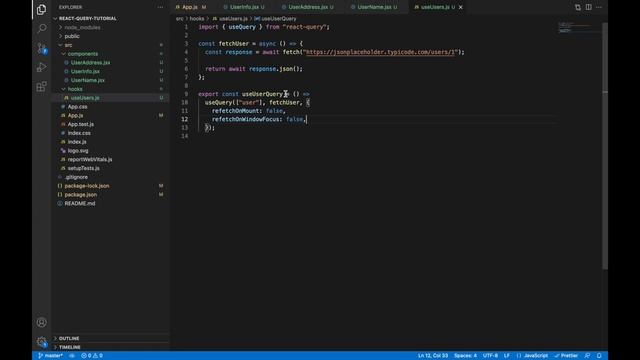Screen dimensions: 640x360
Task: Split the editor to the right
Action: click(x=588, y=7)
